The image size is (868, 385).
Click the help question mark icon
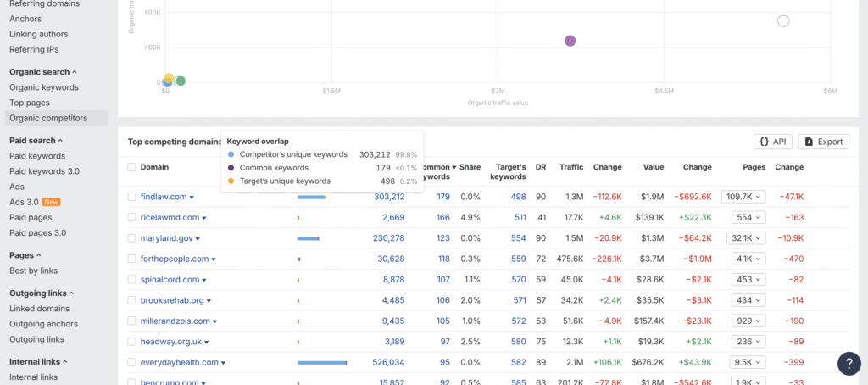849,363
